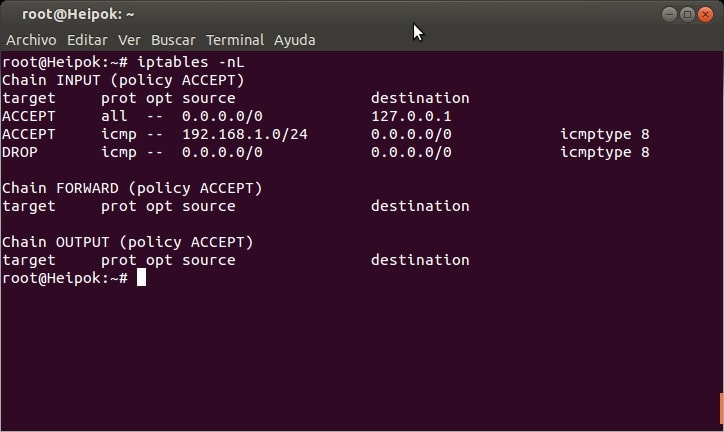Click destination 127.0.0.1
Viewport: 724px width, 432px height.
pyautogui.click(x=411, y=116)
